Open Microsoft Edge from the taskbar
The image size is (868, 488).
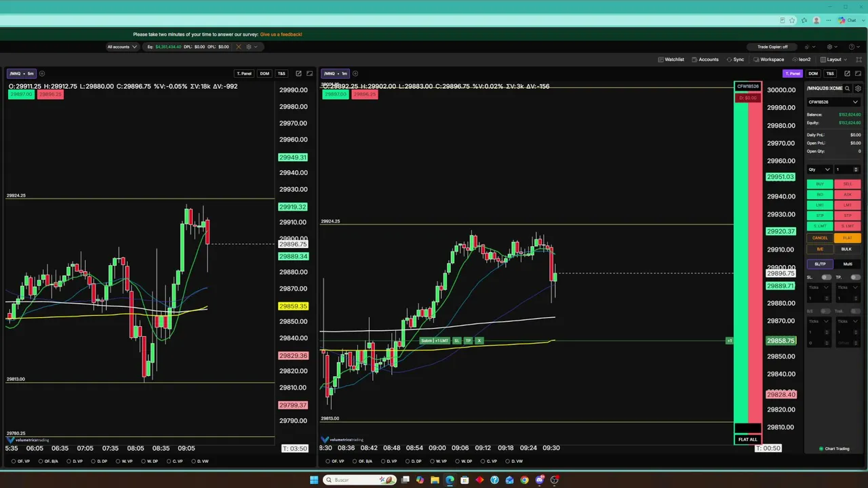tap(450, 480)
